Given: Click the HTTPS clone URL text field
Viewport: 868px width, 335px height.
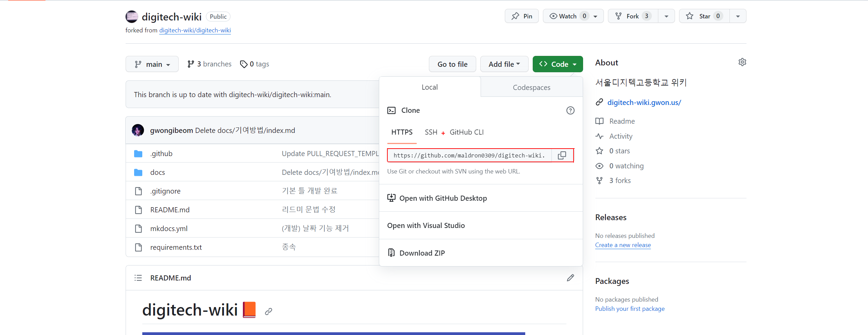Looking at the screenshot, I should (469, 155).
